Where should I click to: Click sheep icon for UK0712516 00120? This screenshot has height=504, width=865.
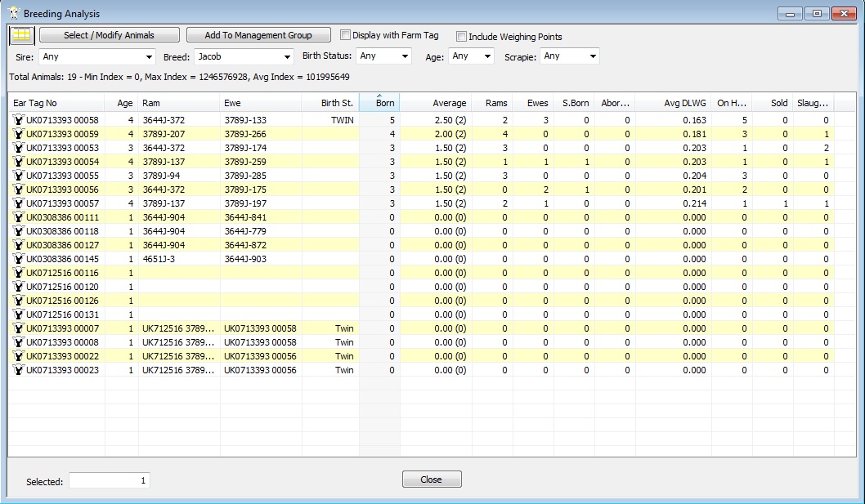pyautogui.click(x=18, y=287)
